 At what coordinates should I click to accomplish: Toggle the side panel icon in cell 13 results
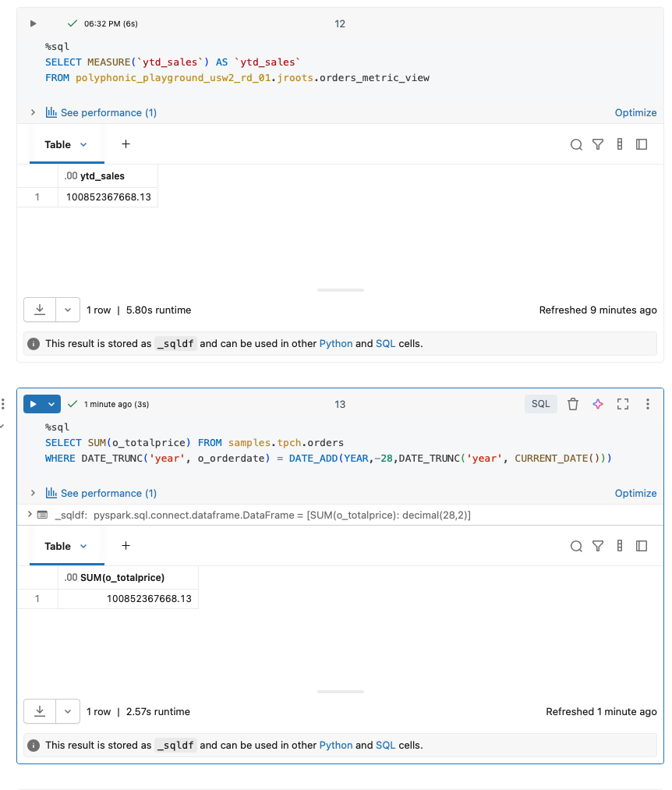pos(642,546)
